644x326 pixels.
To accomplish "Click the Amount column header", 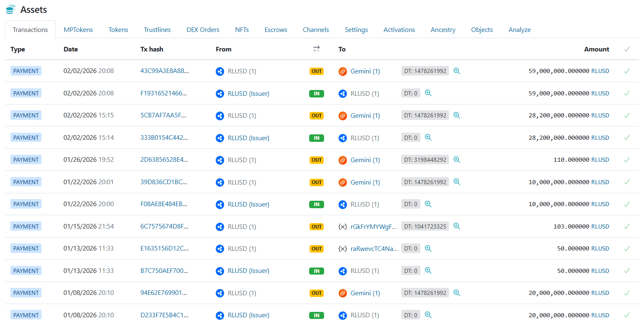I will [597, 49].
